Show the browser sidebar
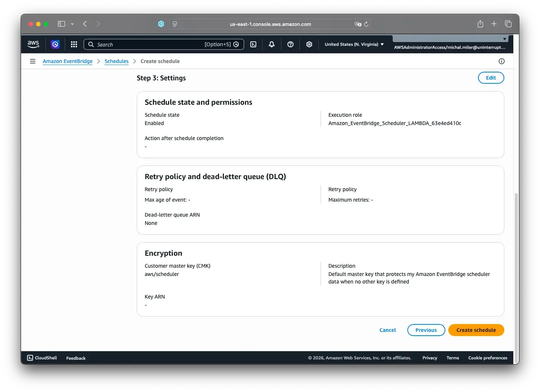Image resolution: width=540 pixels, height=392 pixels. (62, 24)
